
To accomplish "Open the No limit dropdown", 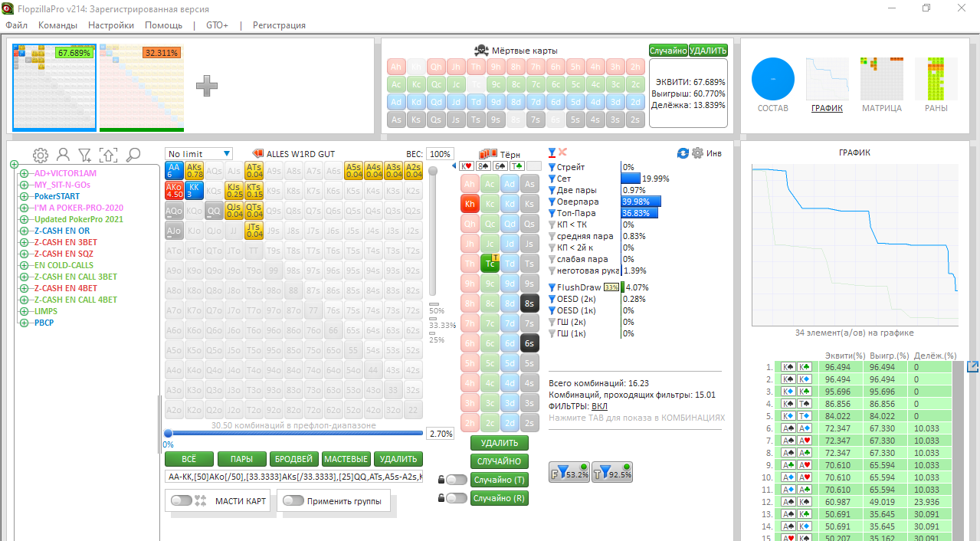I will 198,154.
